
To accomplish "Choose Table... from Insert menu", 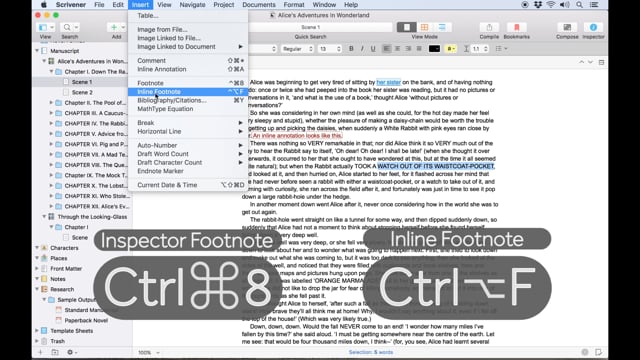I will [x=188, y=16].
